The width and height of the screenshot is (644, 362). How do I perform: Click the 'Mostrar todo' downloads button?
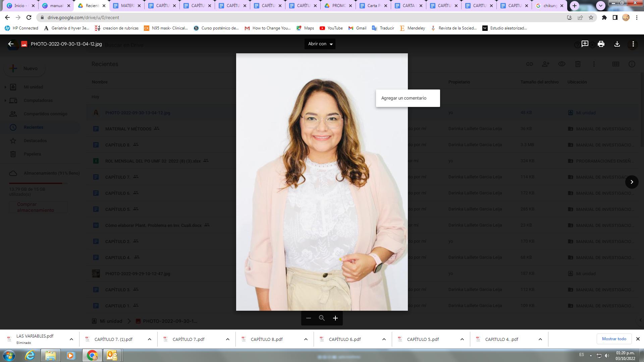(x=614, y=339)
